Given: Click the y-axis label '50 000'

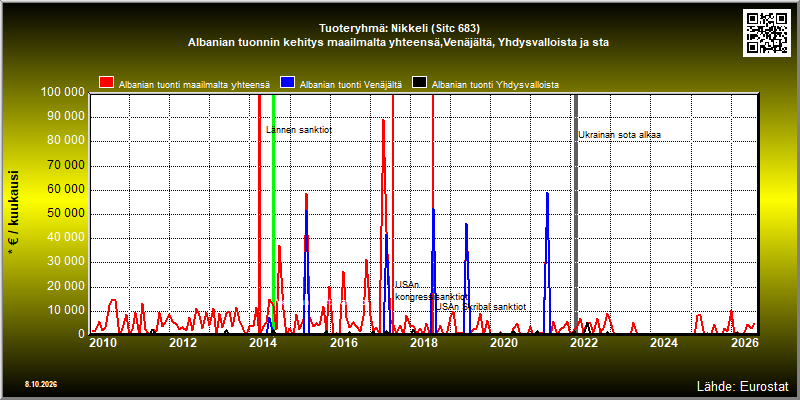Looking at the screenshot, I should click(x=65, y=214).
